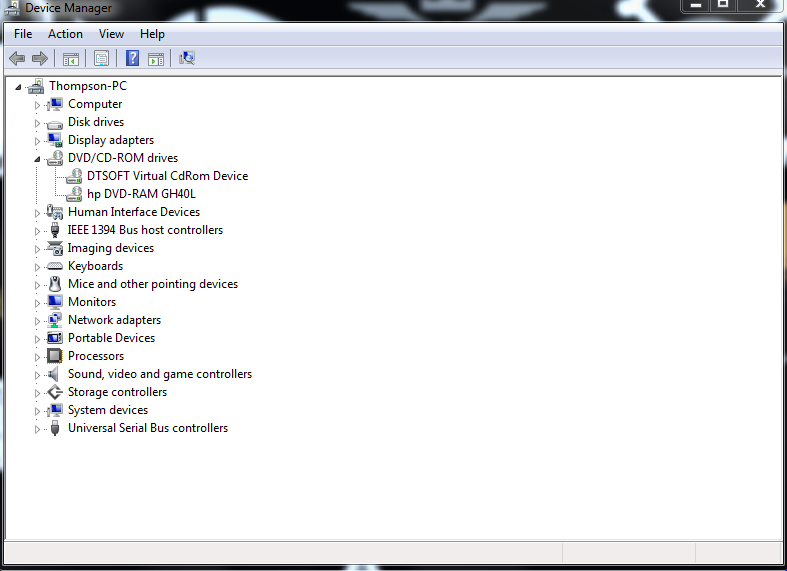The height and width of the screenshot is (571, 787).
Task: Expand Sound, video and game controllers
Action: click(x=38, y=374)
